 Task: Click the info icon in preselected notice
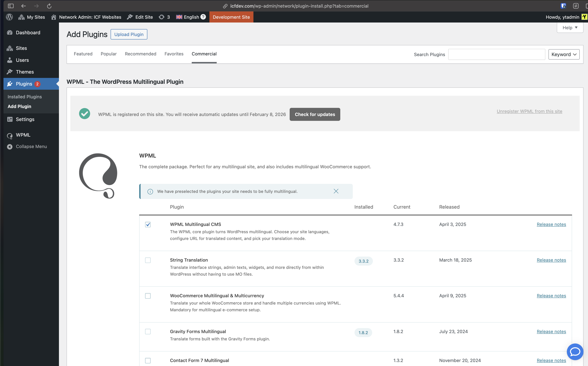coord(150,191)
